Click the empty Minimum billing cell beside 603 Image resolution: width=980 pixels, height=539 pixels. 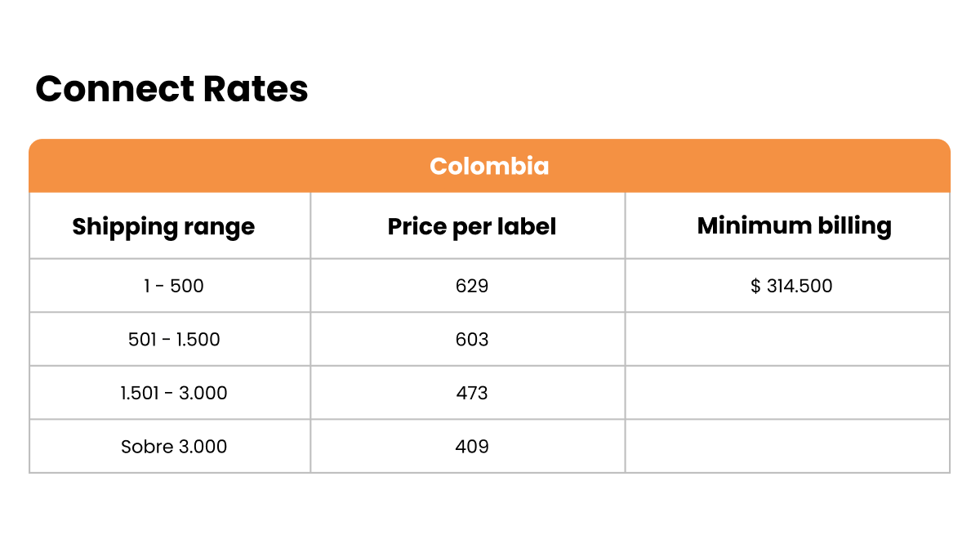click(787, 339)
